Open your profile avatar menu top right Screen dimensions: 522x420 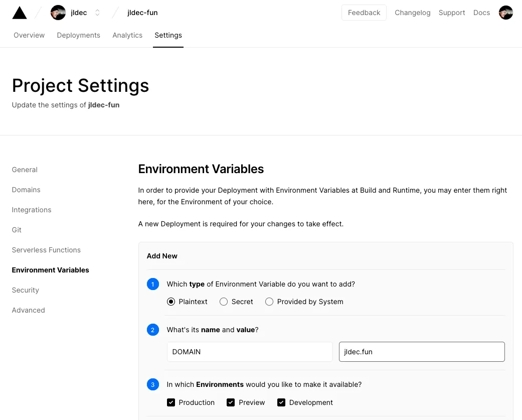pos(506,12)
